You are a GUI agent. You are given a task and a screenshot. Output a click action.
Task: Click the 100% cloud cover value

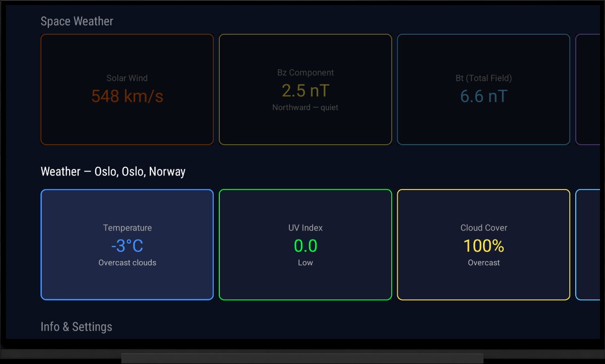483,246
